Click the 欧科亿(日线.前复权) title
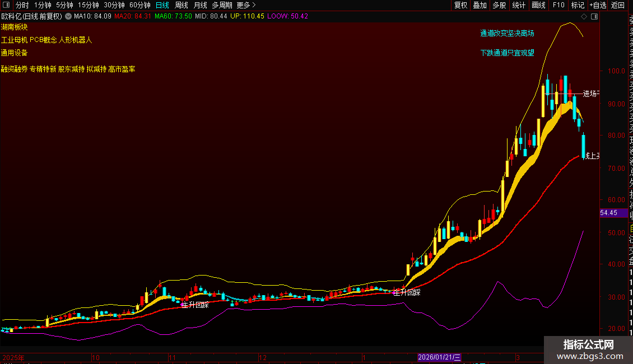The image size is (633, 364). 32,16
